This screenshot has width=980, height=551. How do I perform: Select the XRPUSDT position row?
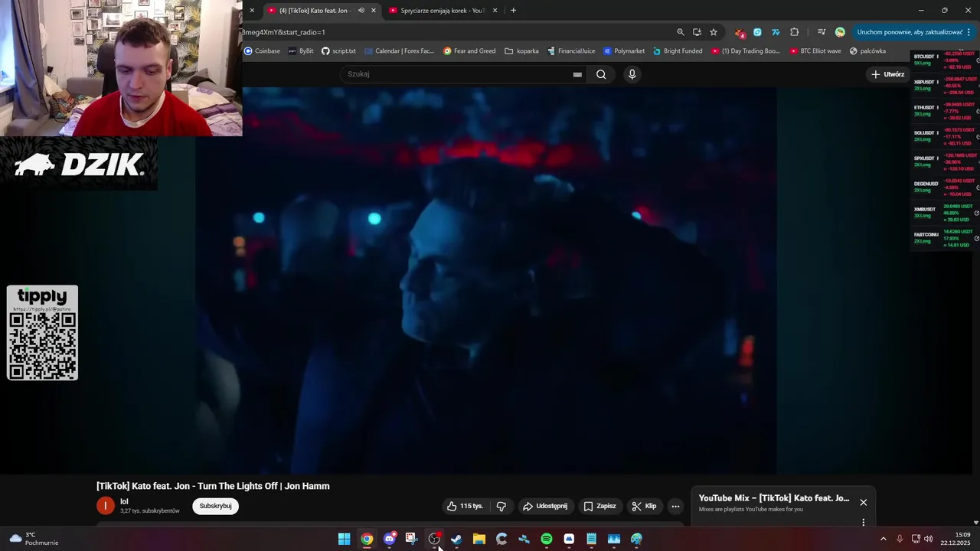945,86
